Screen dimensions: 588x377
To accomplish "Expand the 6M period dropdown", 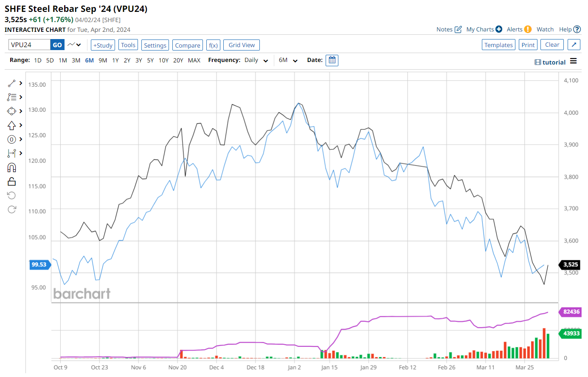I will coord(288,60).
